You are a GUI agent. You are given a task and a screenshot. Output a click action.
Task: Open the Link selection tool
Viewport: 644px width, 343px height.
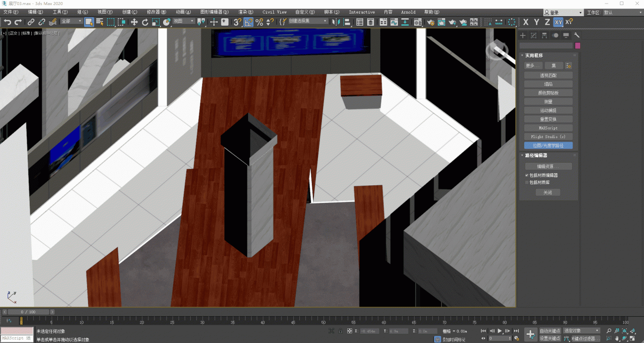tap(31, 22)
